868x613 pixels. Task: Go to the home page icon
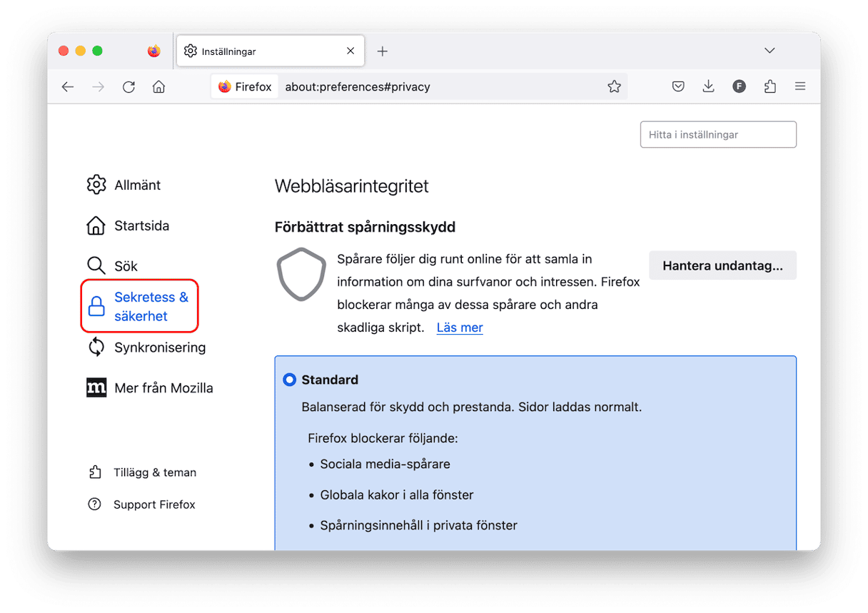[x=158, y=87]
